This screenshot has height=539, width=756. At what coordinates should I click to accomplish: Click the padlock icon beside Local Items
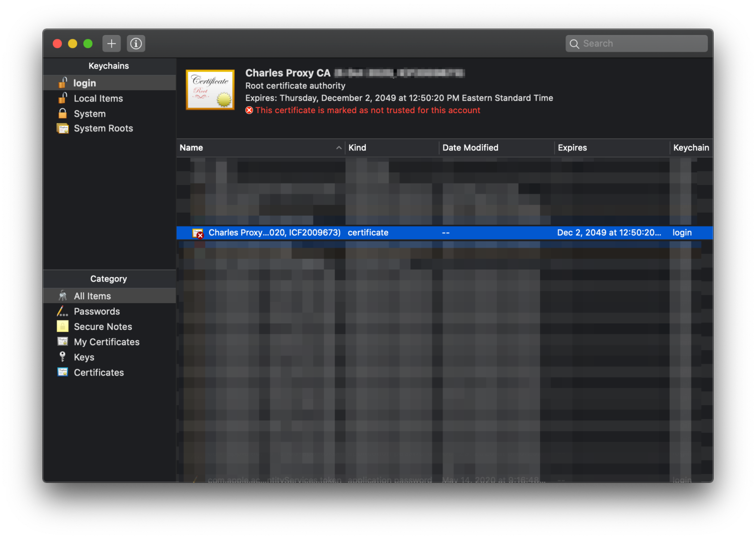click(63, 97)
